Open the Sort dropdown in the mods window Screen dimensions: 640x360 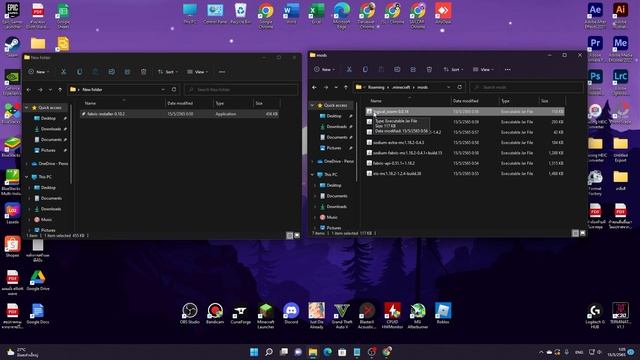click(453, 69)
